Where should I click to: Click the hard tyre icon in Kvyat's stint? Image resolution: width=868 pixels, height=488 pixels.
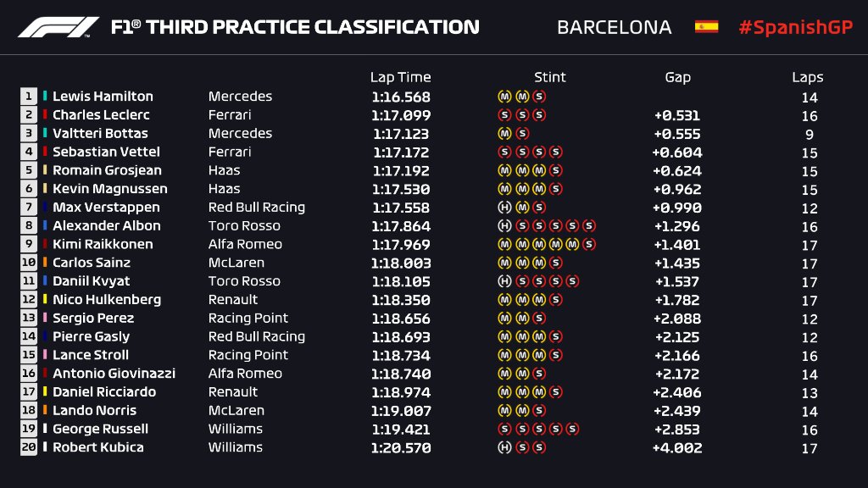coord(504,281)
